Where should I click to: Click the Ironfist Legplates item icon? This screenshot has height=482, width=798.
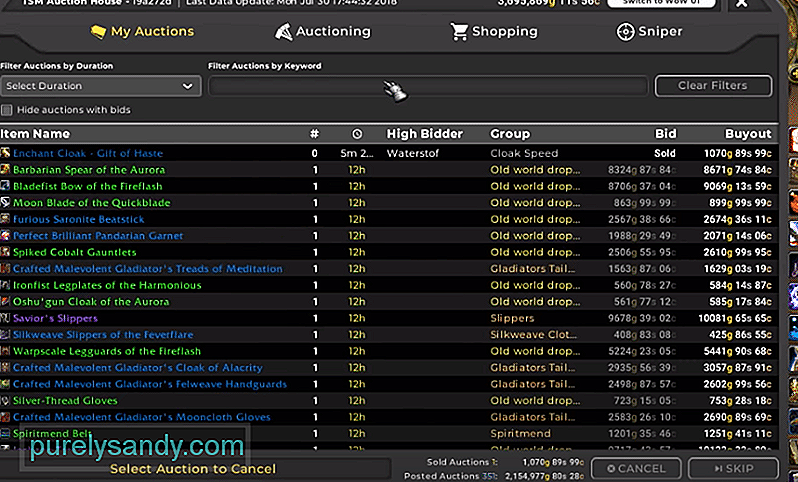5,285
